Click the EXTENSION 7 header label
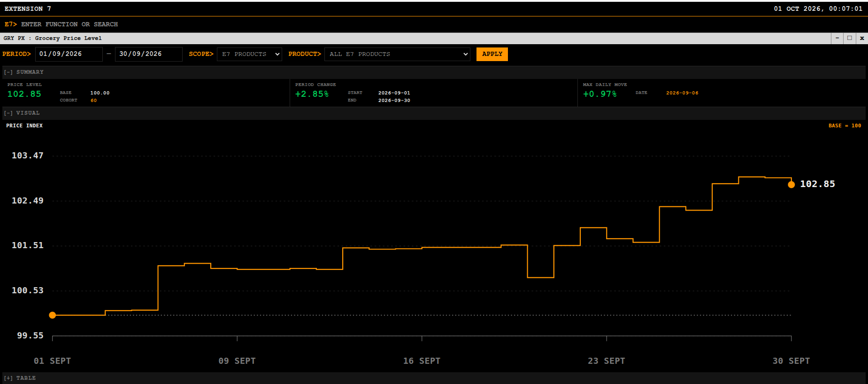 point(28,9)
